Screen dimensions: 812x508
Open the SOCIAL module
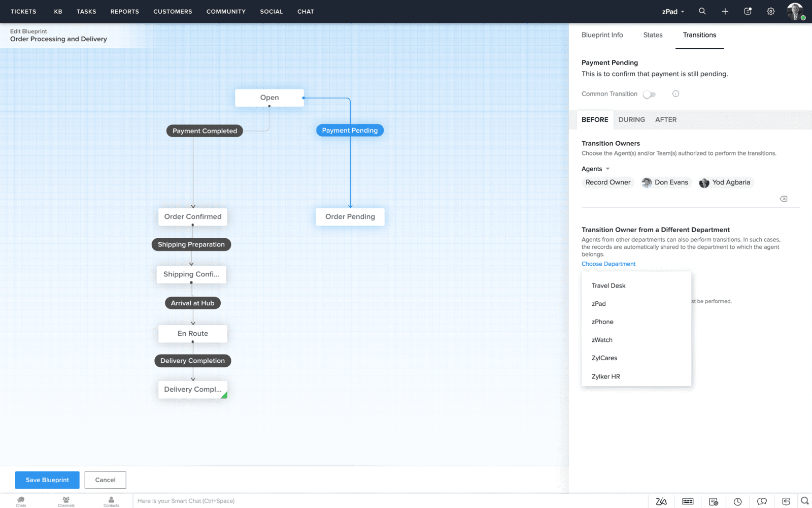272,12
